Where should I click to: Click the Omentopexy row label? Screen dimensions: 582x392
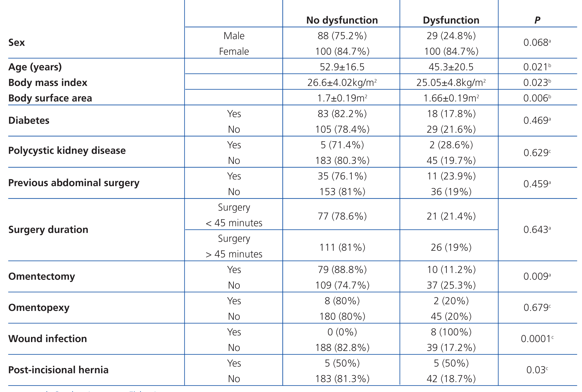pyautogui.click(x=39, y=308)
